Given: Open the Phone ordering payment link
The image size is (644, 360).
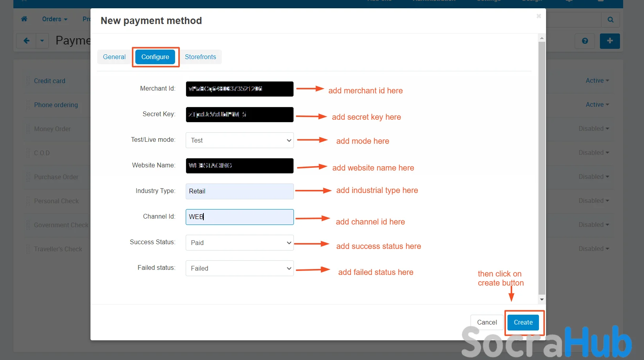Looking at the screenshot, I should click(x=56, y=105).
